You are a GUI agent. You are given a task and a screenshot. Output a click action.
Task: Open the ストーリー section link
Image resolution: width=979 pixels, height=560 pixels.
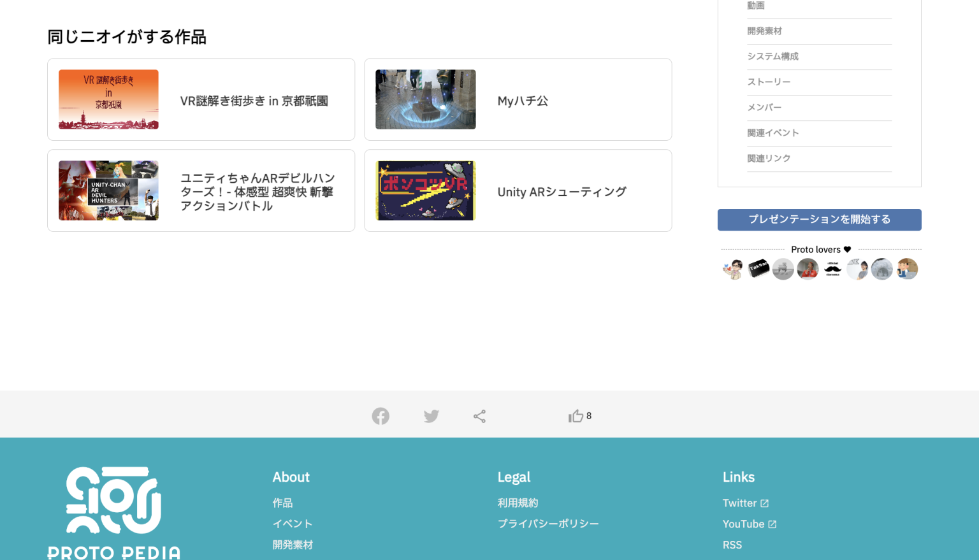(767, 82)
